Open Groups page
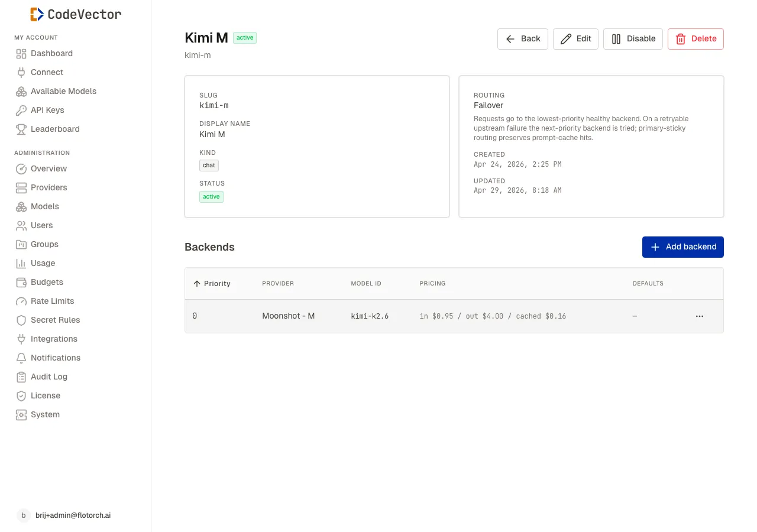This screenshot has width=757, height=532. tap(44, 244)
